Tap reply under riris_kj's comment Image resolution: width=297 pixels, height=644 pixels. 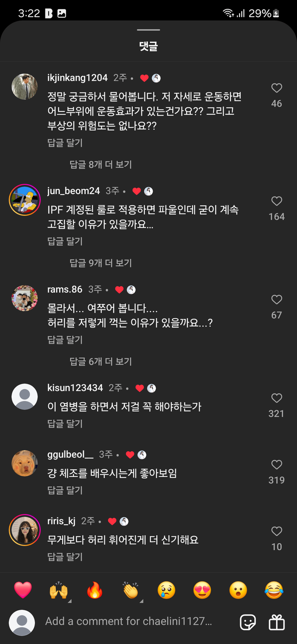[x=65, y=557]
